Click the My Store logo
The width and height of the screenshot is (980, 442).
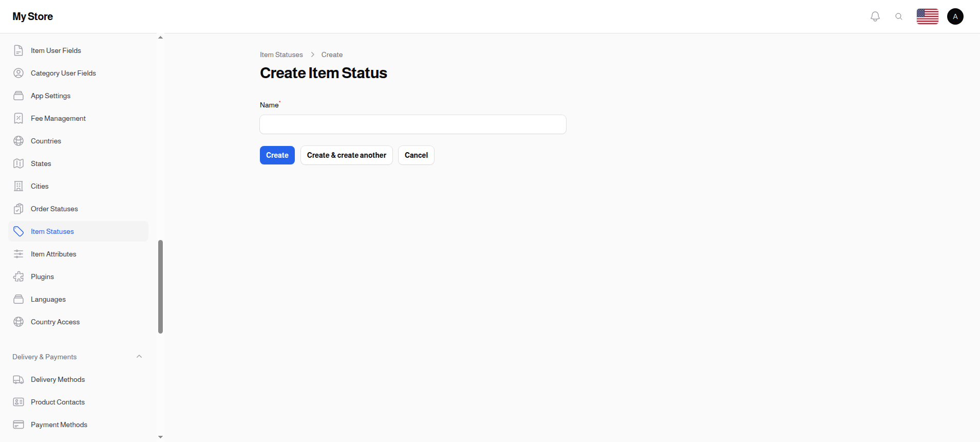[33, 16]
